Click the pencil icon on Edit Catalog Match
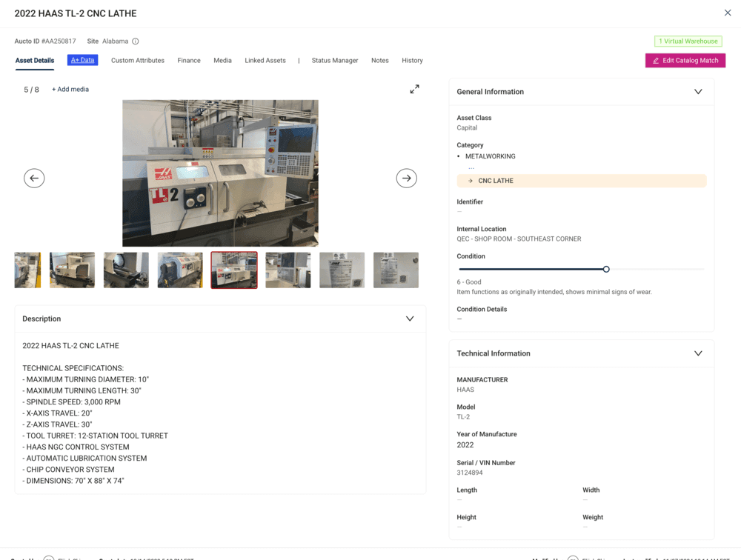 tap(656, 61)
